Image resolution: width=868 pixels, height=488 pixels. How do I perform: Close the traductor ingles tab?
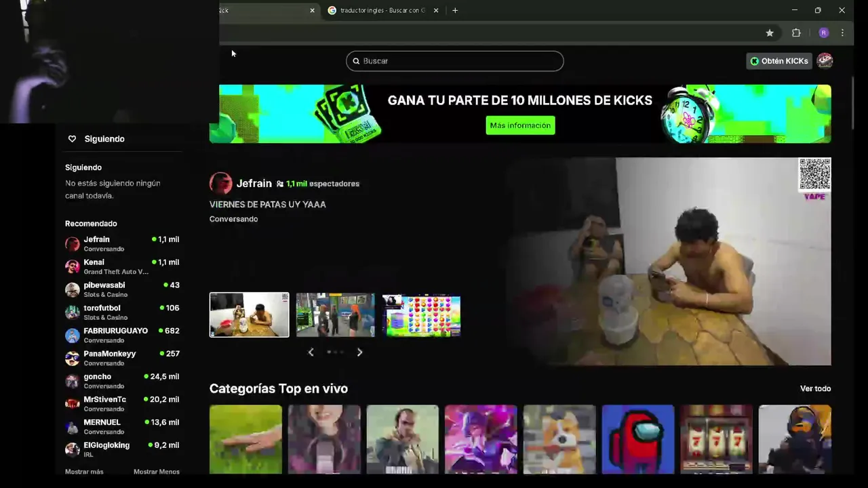pos(435,10)
